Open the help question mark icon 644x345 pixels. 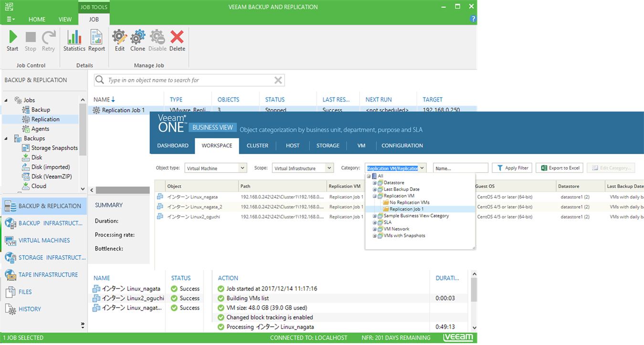click(x=473, y=19)
